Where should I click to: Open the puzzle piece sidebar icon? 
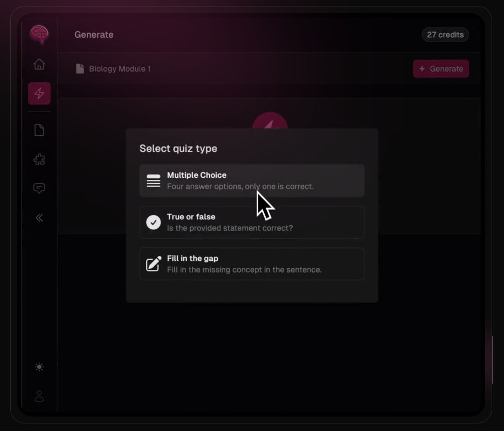click(39, 159)
